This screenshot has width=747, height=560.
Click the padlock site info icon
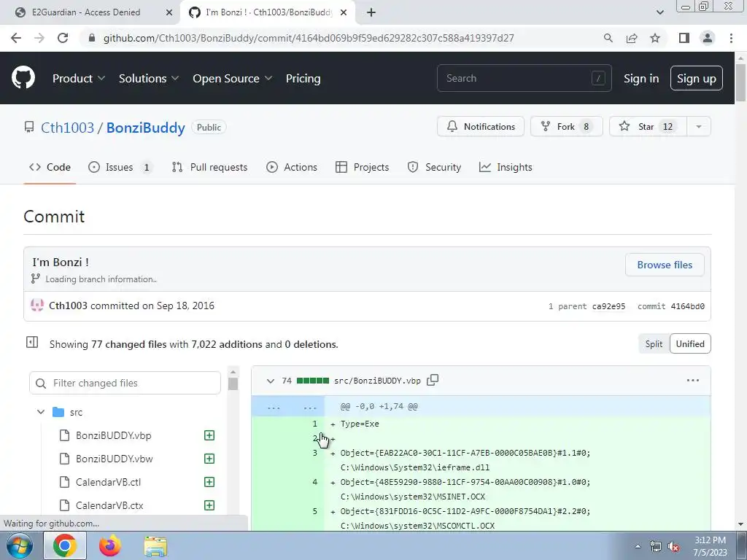coord(92,38)
